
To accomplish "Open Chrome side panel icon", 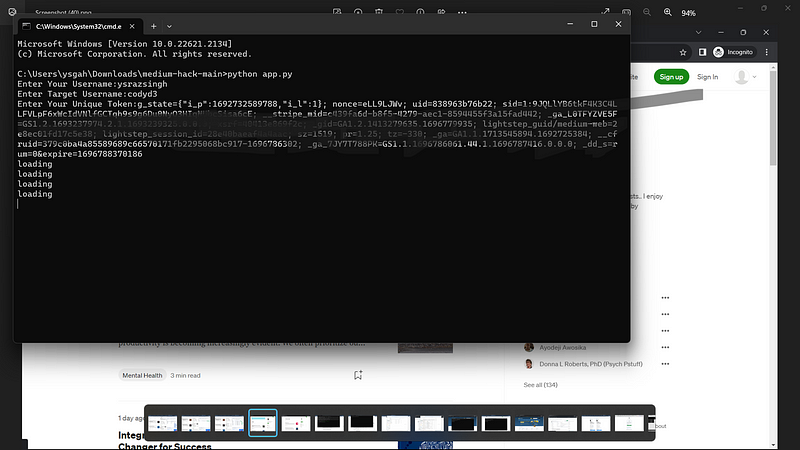I will pyautogui.click(x=703, y=52).
